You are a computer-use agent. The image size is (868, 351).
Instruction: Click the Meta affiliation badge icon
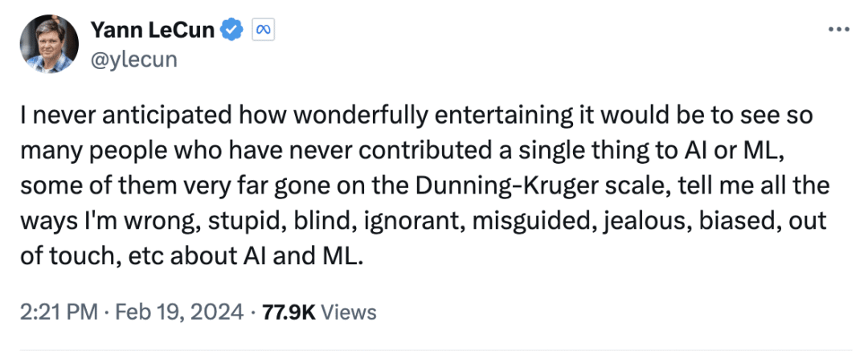pyautogui.click(x=264, y=31)
